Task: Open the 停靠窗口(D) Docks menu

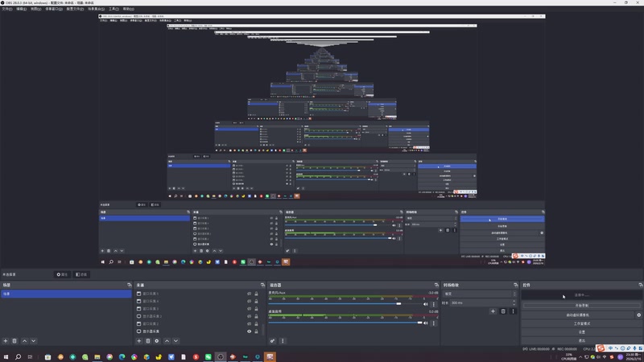Action: pyautogui.click(x=54, y=9)
